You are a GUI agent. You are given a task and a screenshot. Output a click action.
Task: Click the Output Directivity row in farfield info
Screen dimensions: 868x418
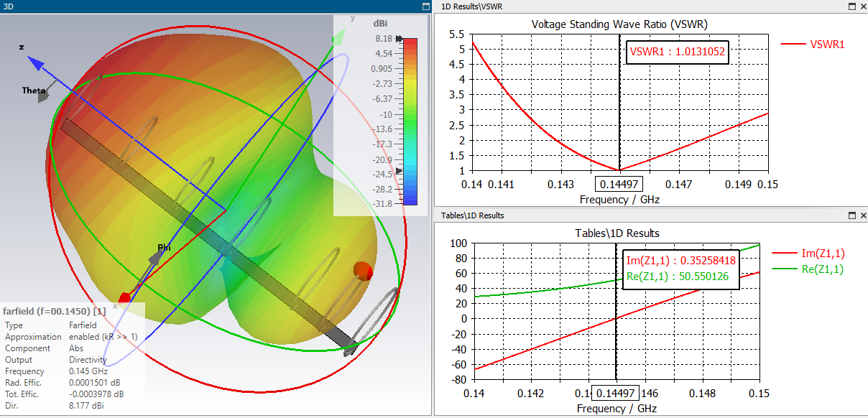point(56,360)
